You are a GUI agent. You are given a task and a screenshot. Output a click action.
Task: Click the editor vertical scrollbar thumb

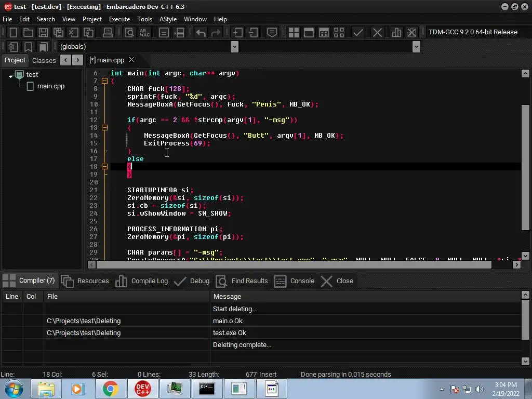pyautogui.click(x=525, y=168)
